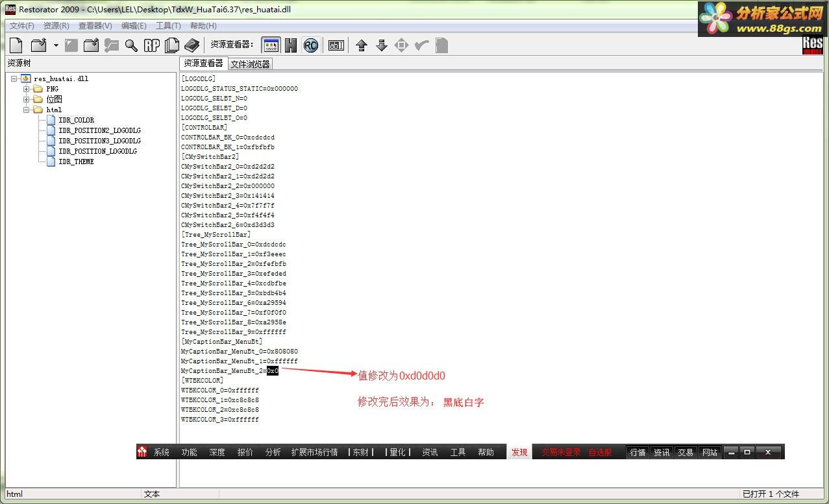Screen dimensions: 829x504
Task: Open the help book icon
Action: click(x=192, y=45)
